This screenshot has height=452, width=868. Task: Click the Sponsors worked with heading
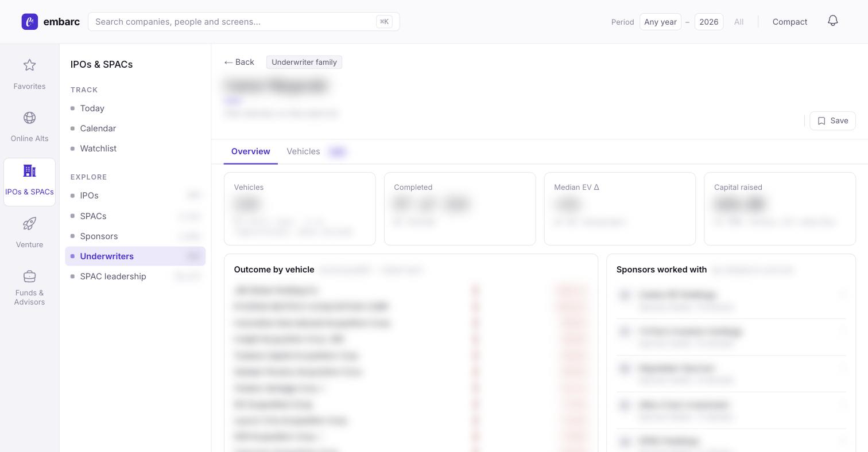[x=661, y=270]
